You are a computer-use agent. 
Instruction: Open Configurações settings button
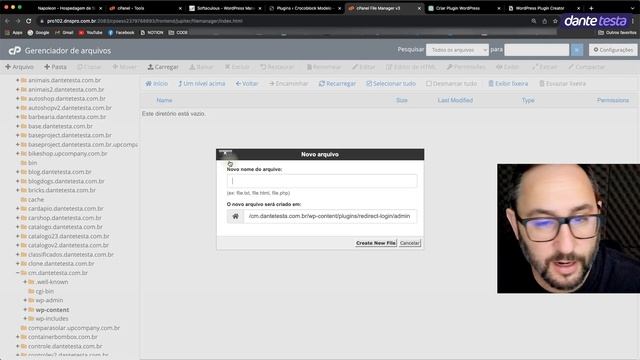pos(613,50)
